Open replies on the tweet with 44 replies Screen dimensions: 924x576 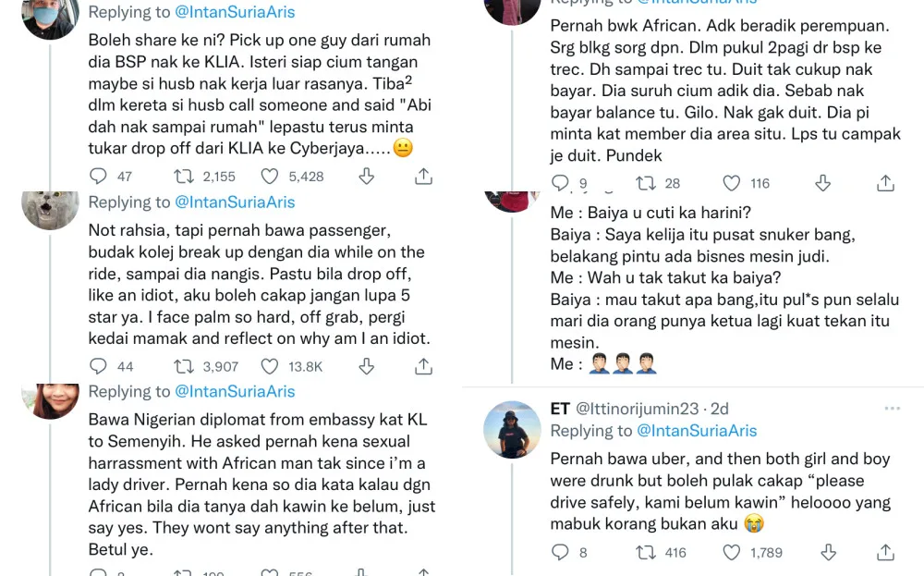coord(98,366)
